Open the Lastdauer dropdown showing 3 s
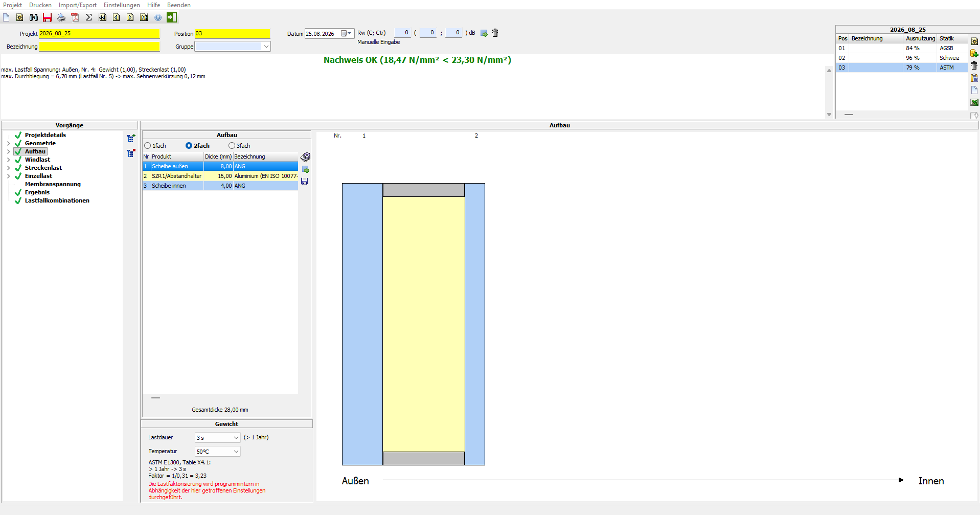 click(x=236, y=438)
